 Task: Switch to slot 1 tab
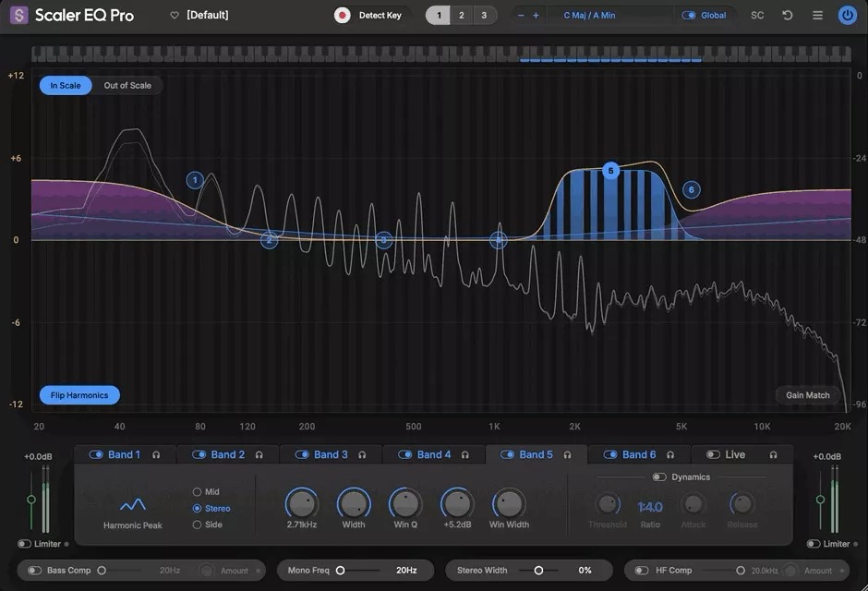pos(439,16)
